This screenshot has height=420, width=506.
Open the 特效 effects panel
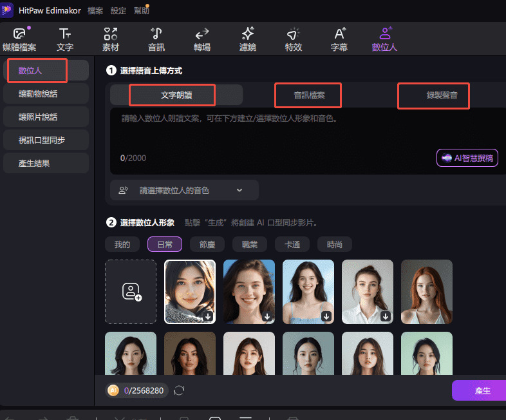[294, 39]
